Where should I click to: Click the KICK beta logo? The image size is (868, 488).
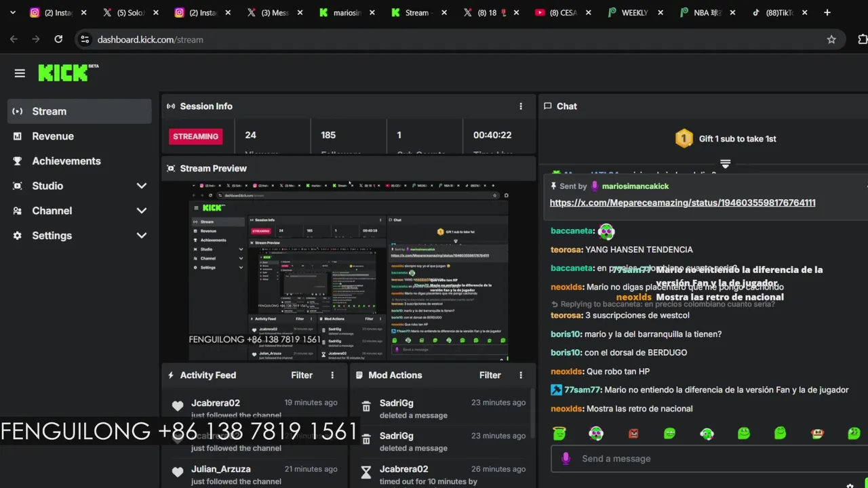(68, 73)
